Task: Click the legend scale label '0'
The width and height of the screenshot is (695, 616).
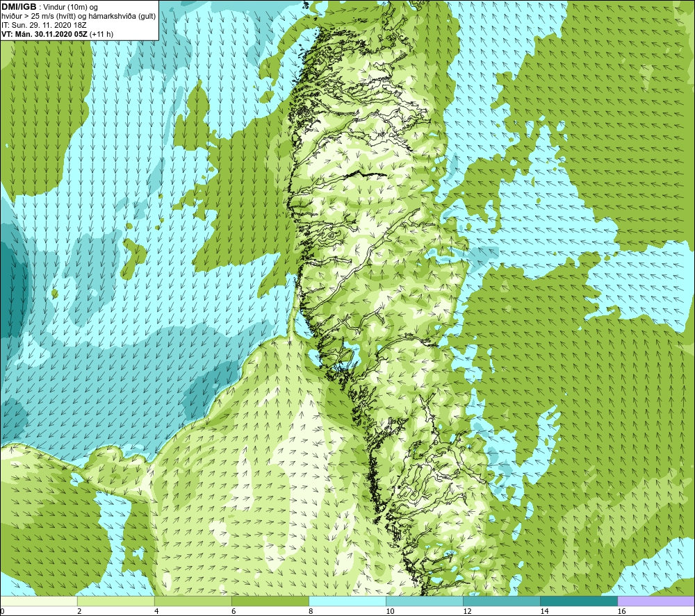Action: pyautogui.click(x=2, y=612)
